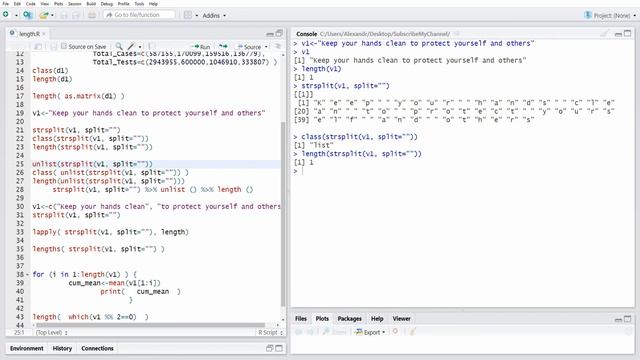The width and height of the screenshot is (640, 360).
Task: Click the Run button
Action: coord(201,47)
